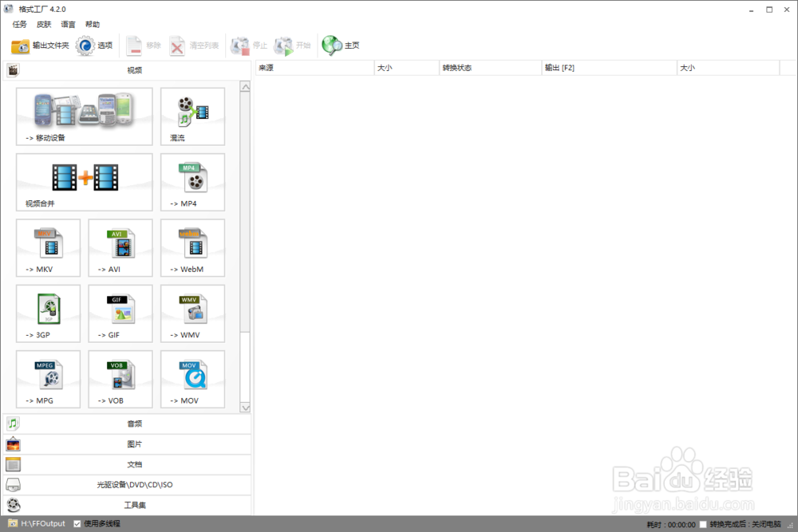Click the video panel scroll up arrow

pos(245,87)
